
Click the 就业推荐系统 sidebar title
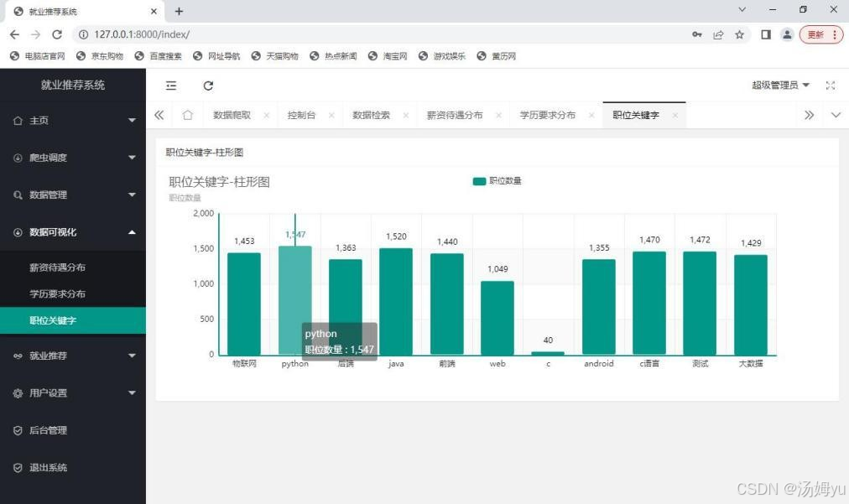73,85
